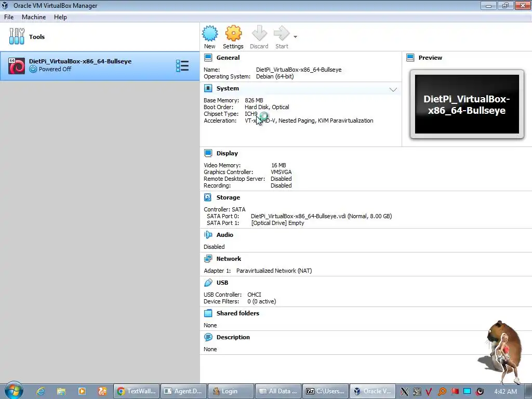This screenshot has height=399, width=532.
Task: Click the taskbar clock showing 4:42 AM
Action: [506, 392]
